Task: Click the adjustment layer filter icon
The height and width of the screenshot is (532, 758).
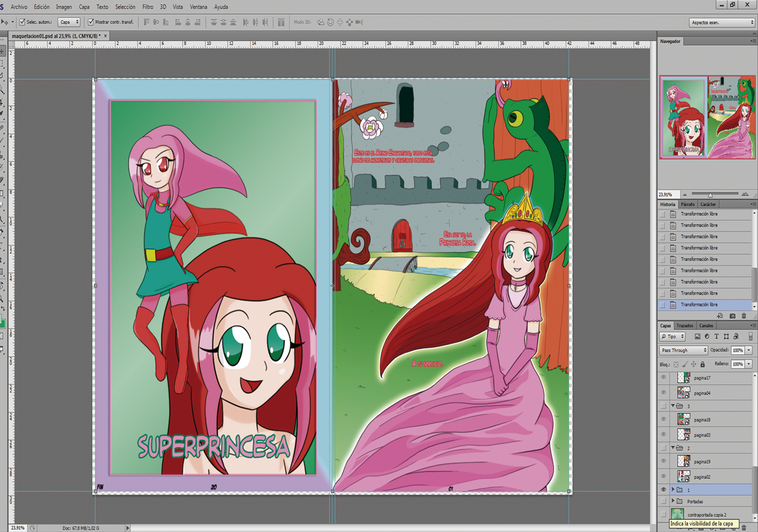Action: [707, 336]
